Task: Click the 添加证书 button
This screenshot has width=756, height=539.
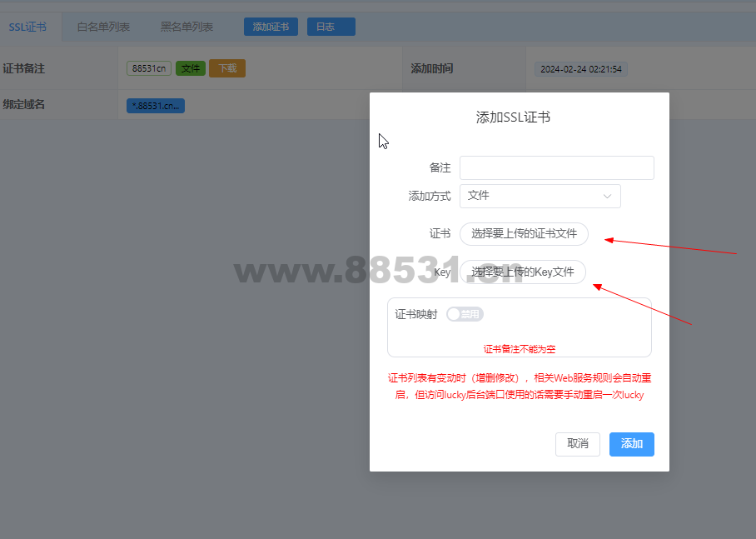Action: pos(271,27)
